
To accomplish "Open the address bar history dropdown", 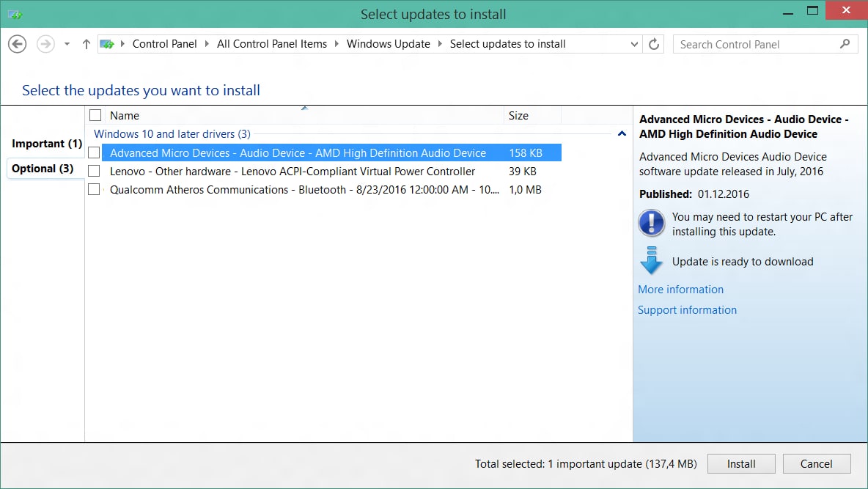I will 634,44.
